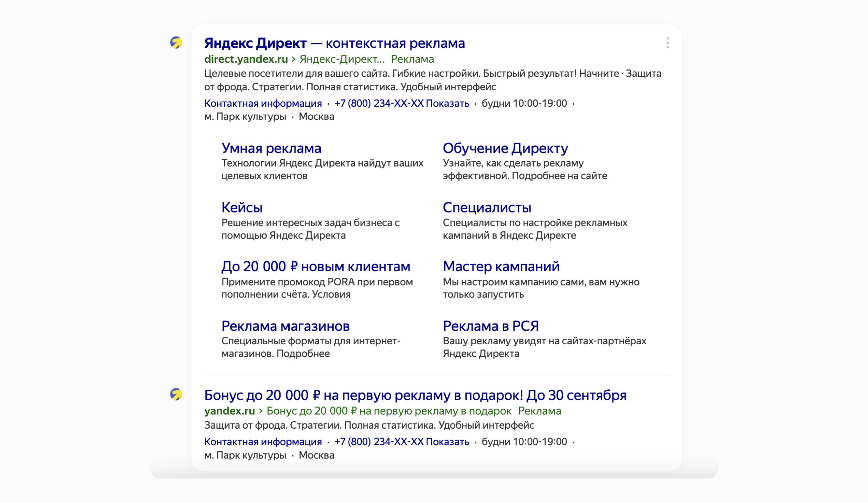This screenshot has height=503, width=868.
Task: Click 'м. Парк культуры' in second ad
Action: (x=245, y=455)
